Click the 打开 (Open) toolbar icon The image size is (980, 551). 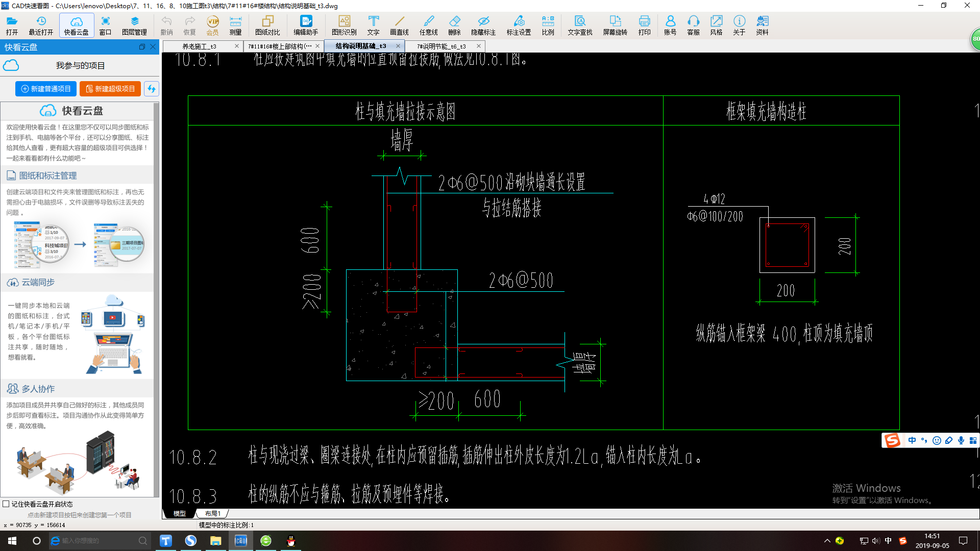[x=12, y=25]
